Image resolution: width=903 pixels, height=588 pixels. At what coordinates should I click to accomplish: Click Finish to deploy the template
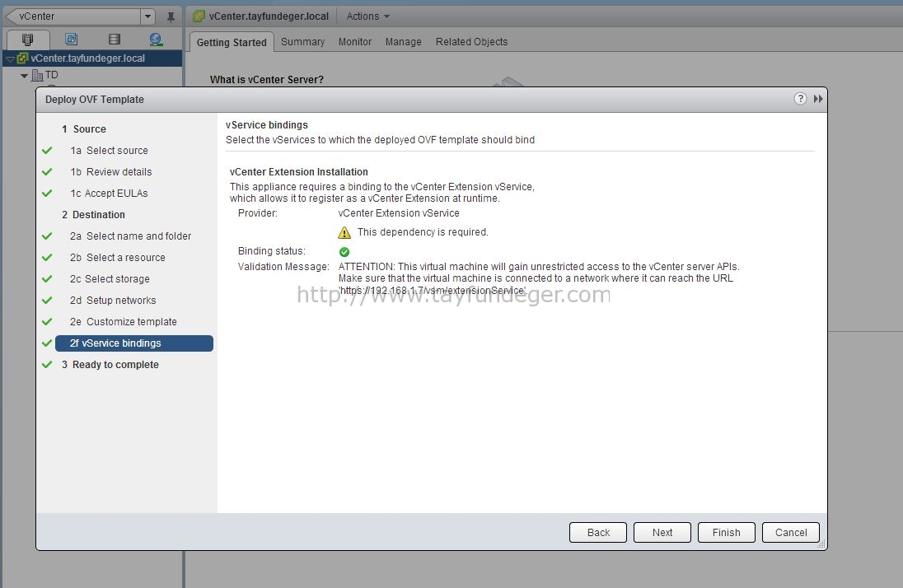coord(726,532)
